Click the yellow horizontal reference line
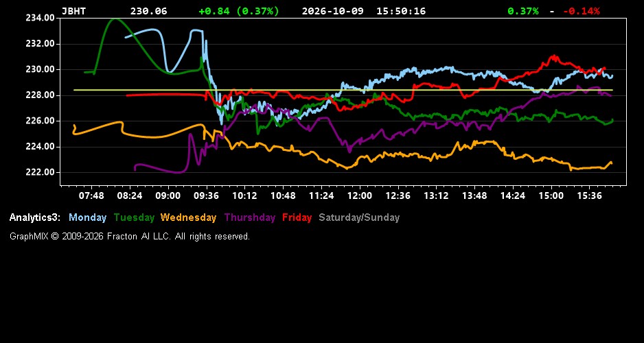Viewport: 644px width, 343px height. pos(343,90)
